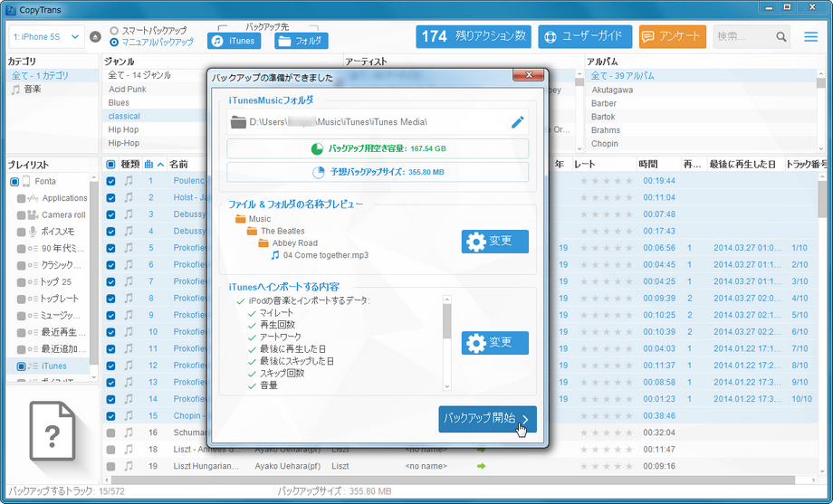Click playlist panel scroll-down arrow
Screen dimensions: 833x504
[94, 377]
